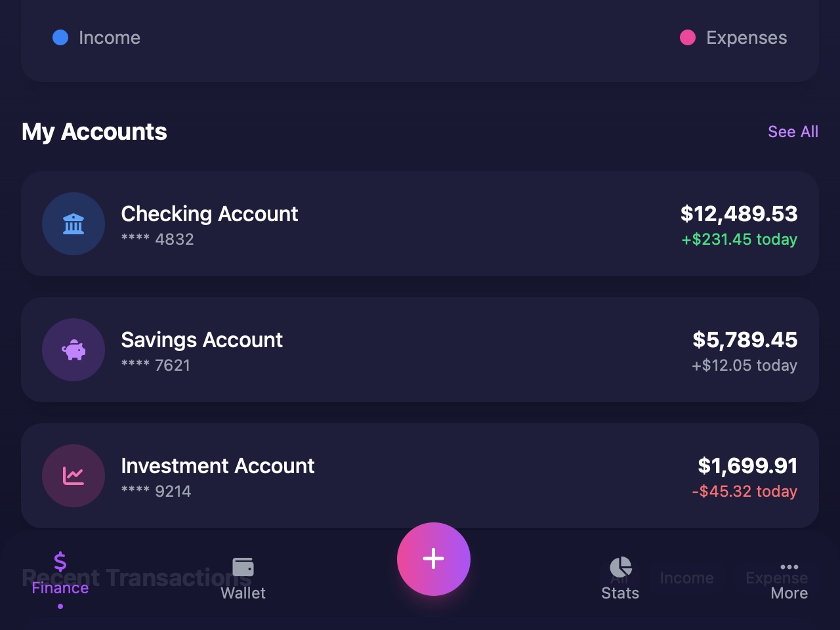Select masked card number 4832
The image size is (840, 630).
pos(157,239)
